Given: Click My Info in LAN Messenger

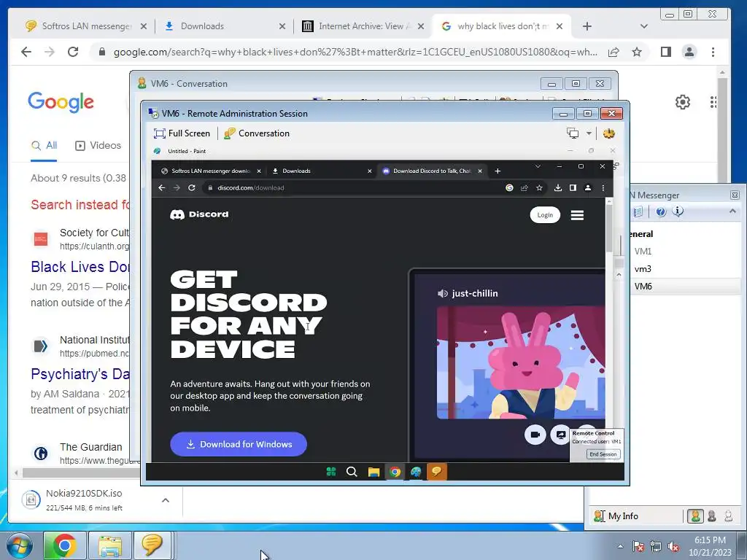Looking at the screenshot, I should point(616,516).
